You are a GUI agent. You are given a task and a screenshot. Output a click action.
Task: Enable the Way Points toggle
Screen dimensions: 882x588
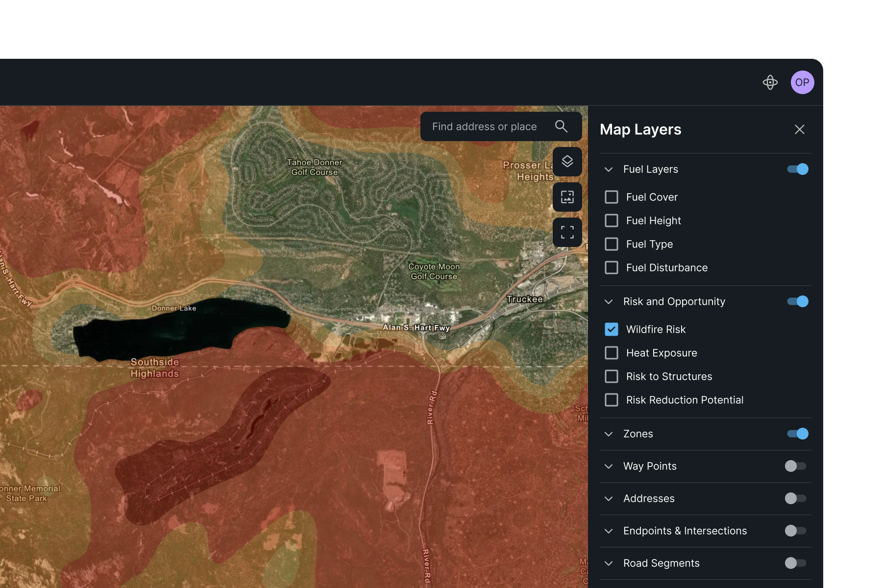tap(796, 466)
